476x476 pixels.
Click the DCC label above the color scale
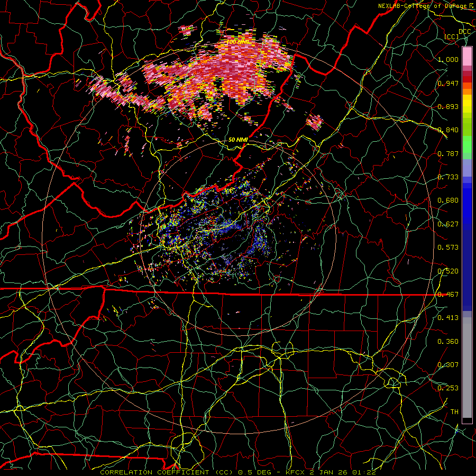click(464, 32)
